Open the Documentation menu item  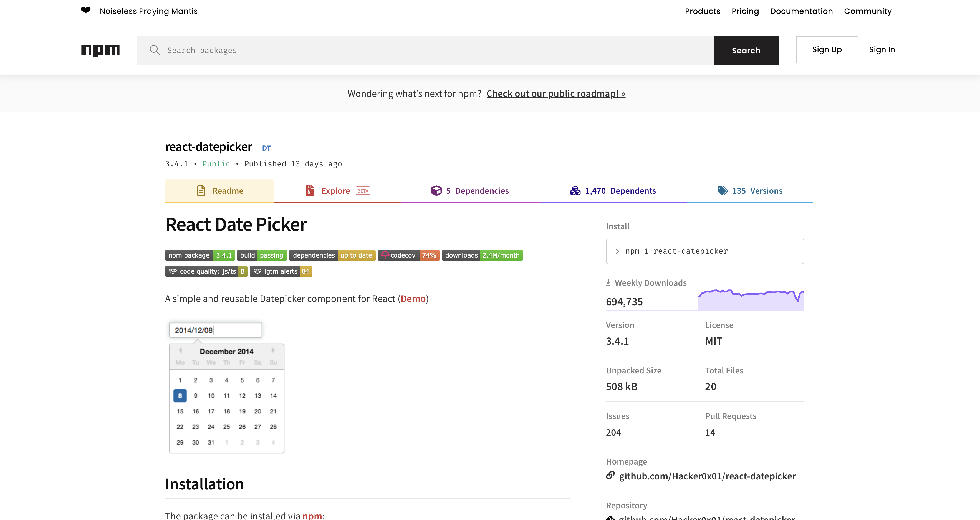[801, 11]
